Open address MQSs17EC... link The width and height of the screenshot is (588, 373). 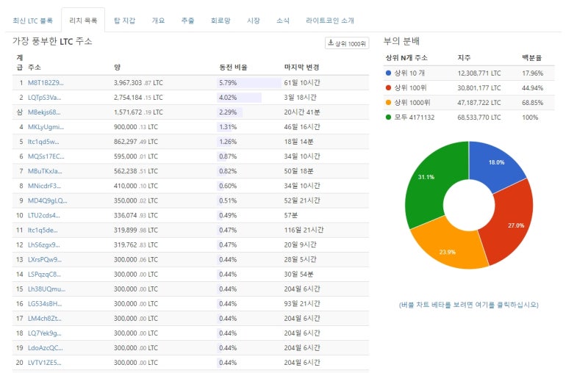46,156
